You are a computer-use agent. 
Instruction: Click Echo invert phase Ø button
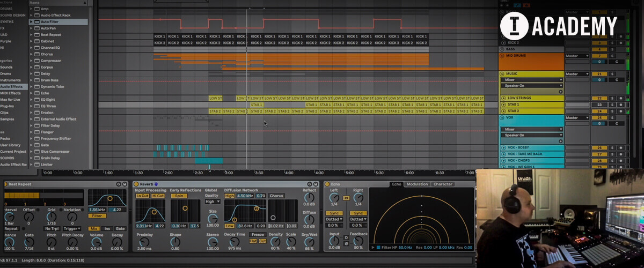pyautogui.click(x=346, y=243)
